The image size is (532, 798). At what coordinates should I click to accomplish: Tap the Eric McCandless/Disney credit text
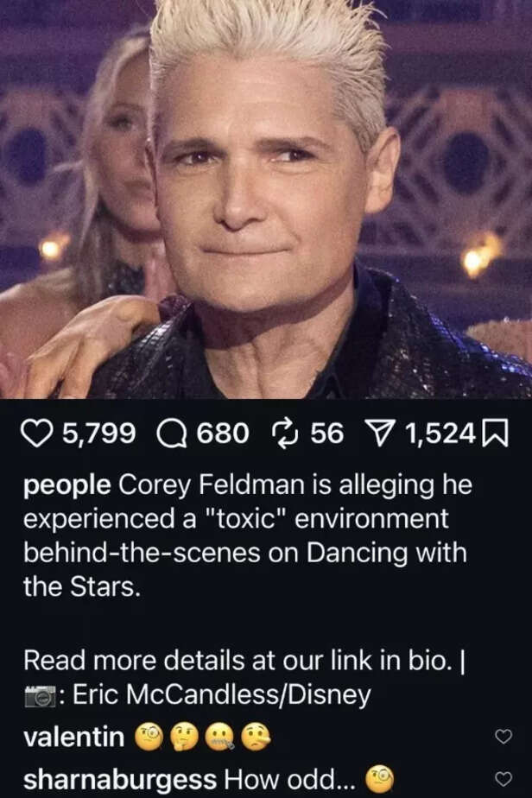coord(222,694)
